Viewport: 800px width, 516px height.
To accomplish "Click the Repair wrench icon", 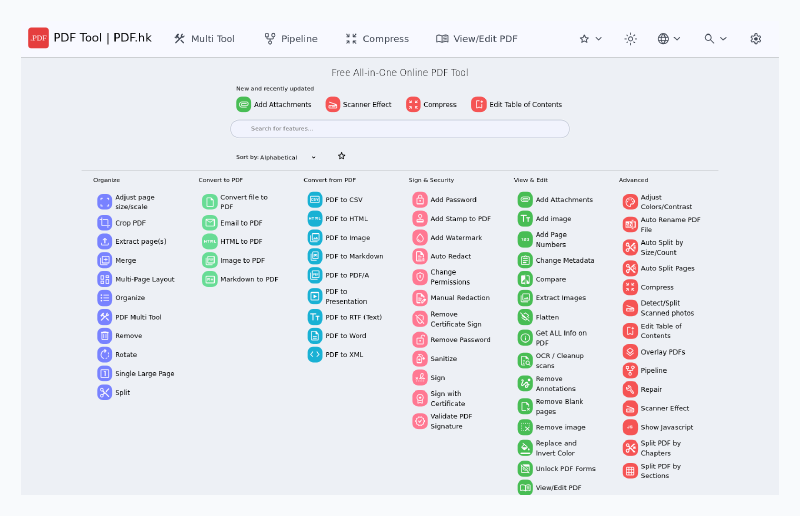I will pyautogui.click(x=630, y=389).
